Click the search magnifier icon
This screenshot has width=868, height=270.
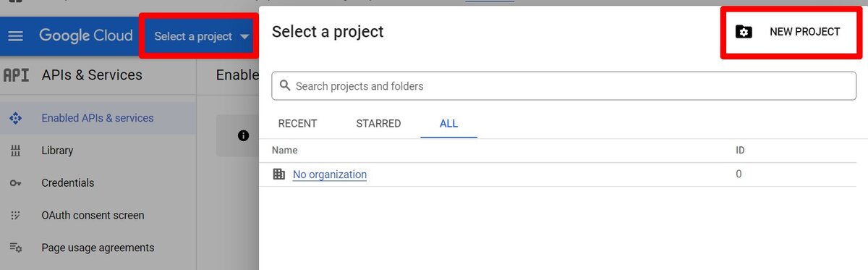click(285, 85)
